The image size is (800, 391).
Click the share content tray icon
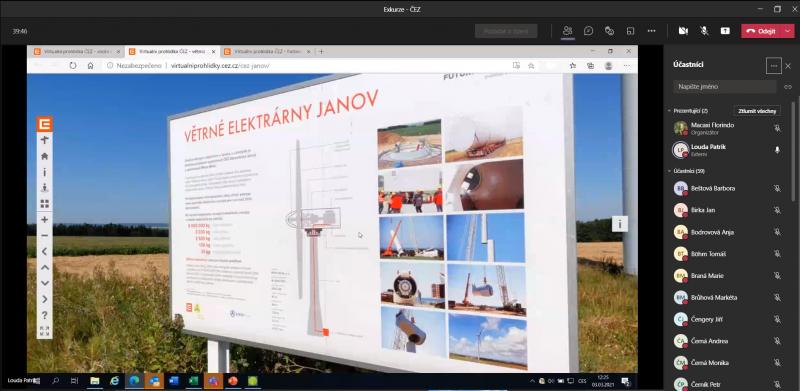(725, 31)
